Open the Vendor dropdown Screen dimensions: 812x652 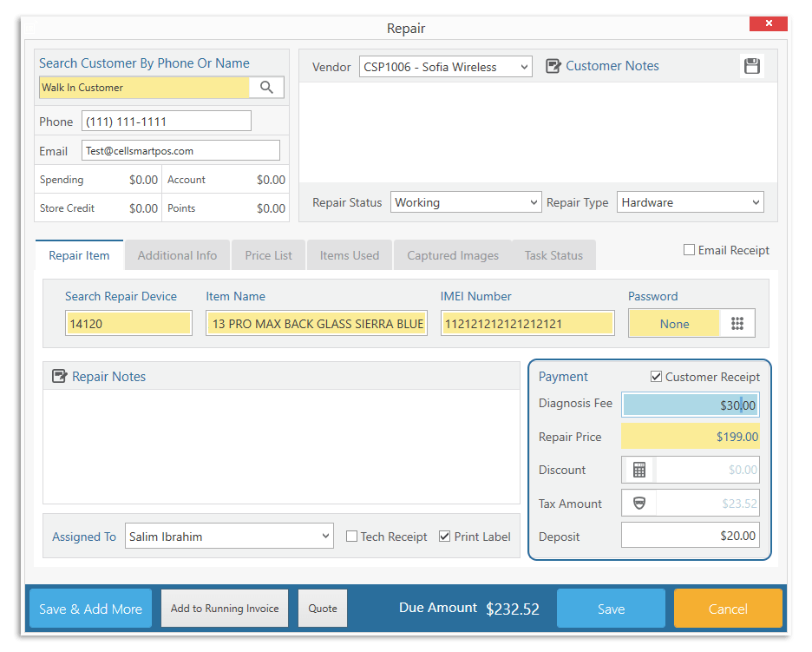445,67
